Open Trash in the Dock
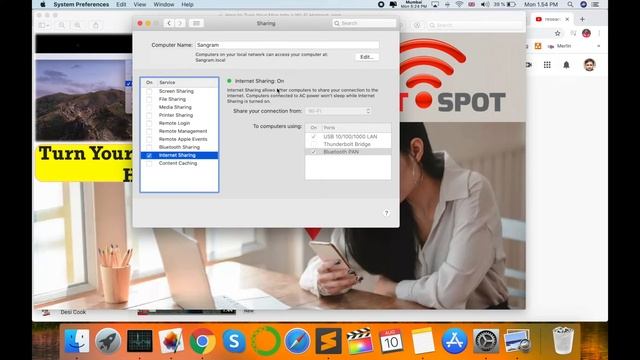 pyautogui.click(x=563, y=340)
